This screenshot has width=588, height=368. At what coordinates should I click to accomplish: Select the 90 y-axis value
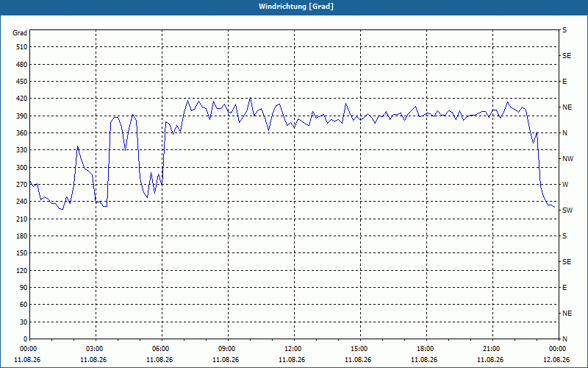coord(24,288)
